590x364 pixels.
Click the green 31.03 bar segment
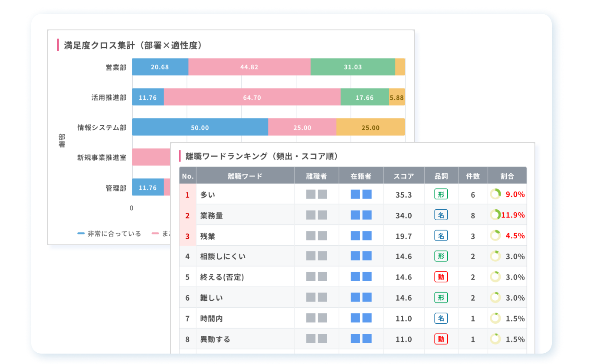(x=353, y=67)
